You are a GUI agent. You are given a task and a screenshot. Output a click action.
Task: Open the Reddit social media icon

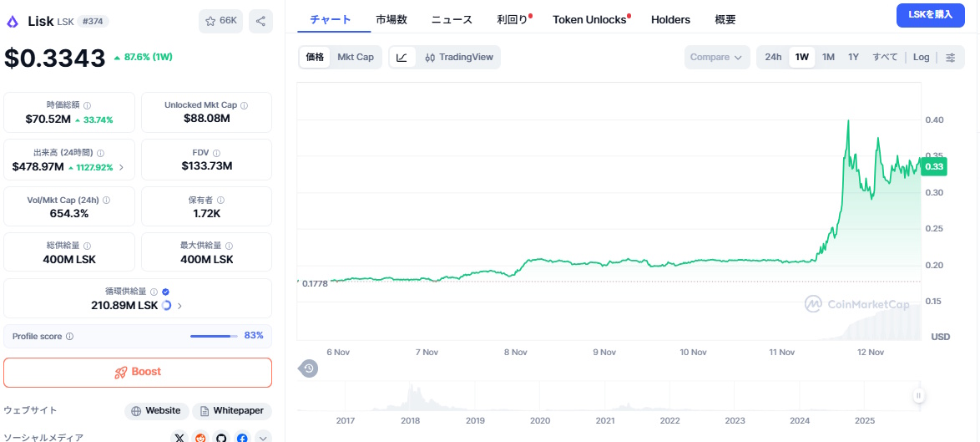click(200, 438)
